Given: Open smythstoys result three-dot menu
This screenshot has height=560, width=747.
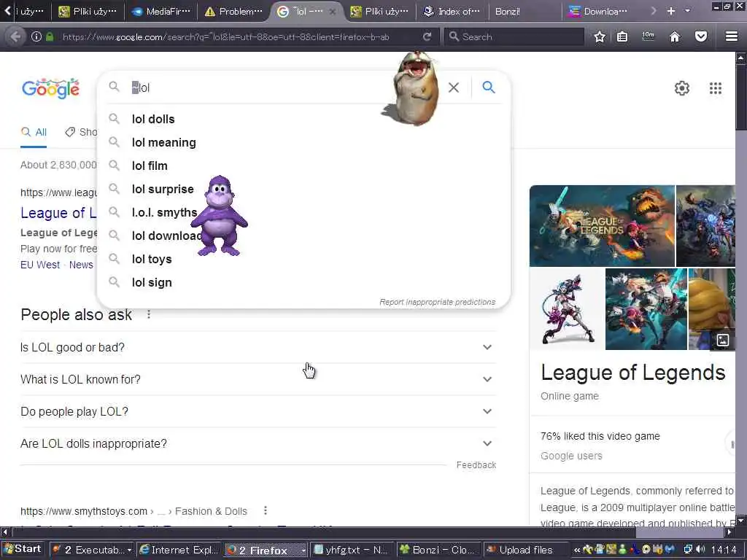Looking at the screenshot, I should [x=266, y=510].
